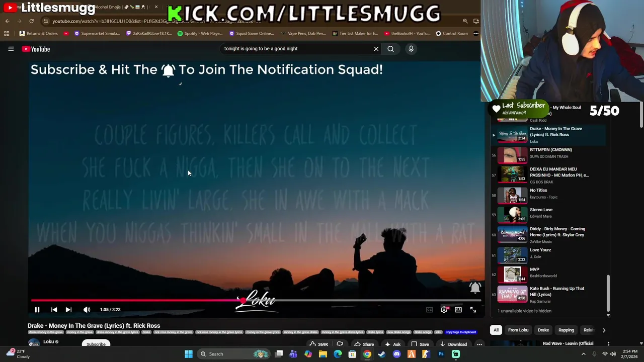644x362 pixels.
Task: Subscribe to the Loku channel
Action: [x=96, y=344]
